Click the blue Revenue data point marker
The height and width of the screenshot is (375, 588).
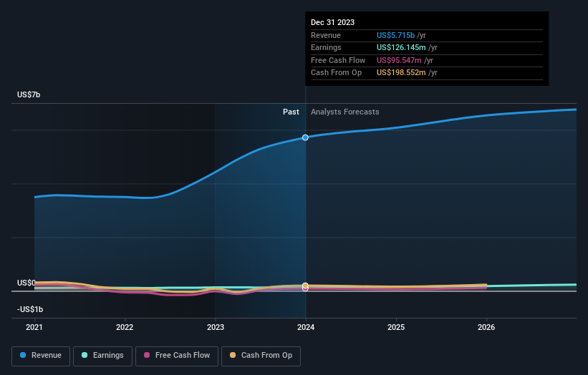(x=305, y=137)
